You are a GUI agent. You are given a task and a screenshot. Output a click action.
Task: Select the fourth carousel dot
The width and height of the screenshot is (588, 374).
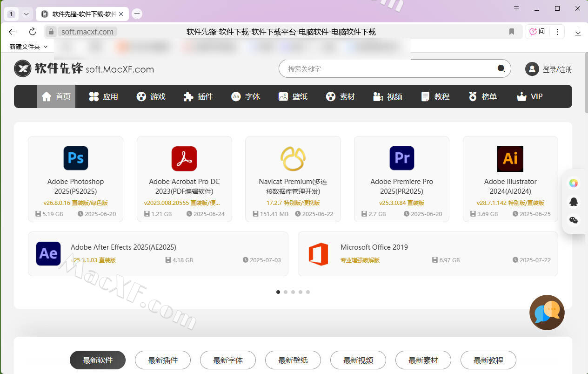click(301, 292)
